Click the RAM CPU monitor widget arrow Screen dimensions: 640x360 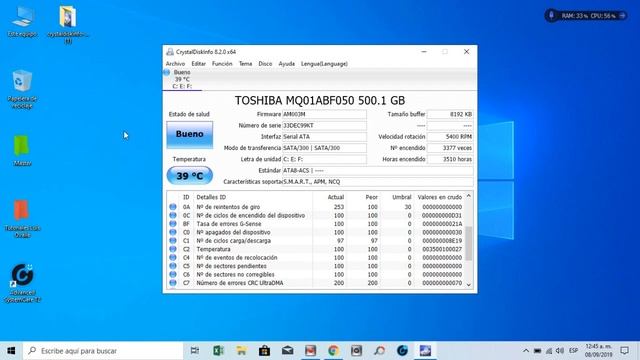(x=622, y=16)
